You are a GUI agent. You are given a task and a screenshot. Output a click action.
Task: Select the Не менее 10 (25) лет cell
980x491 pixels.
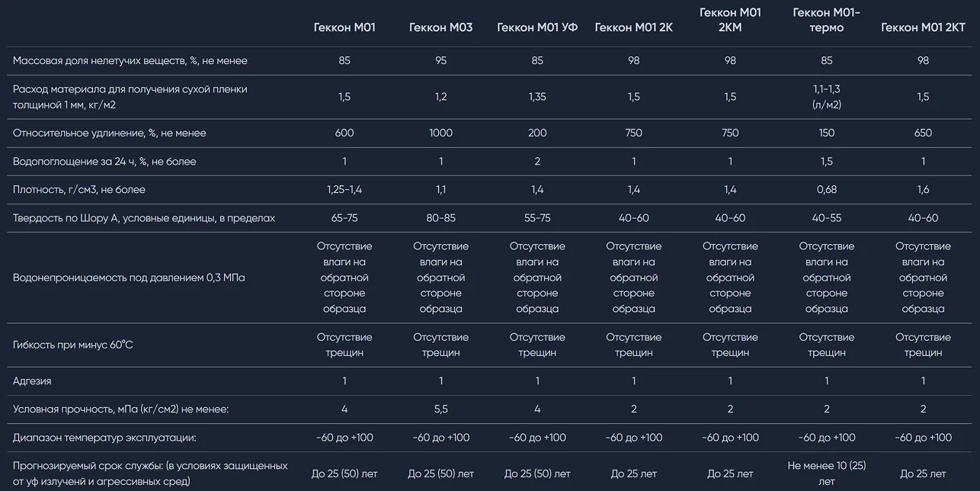826,473
